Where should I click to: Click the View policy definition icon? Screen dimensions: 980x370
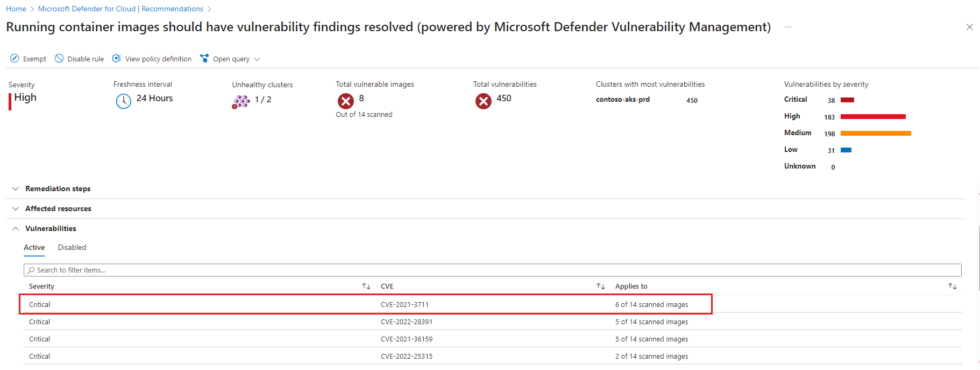116,59
